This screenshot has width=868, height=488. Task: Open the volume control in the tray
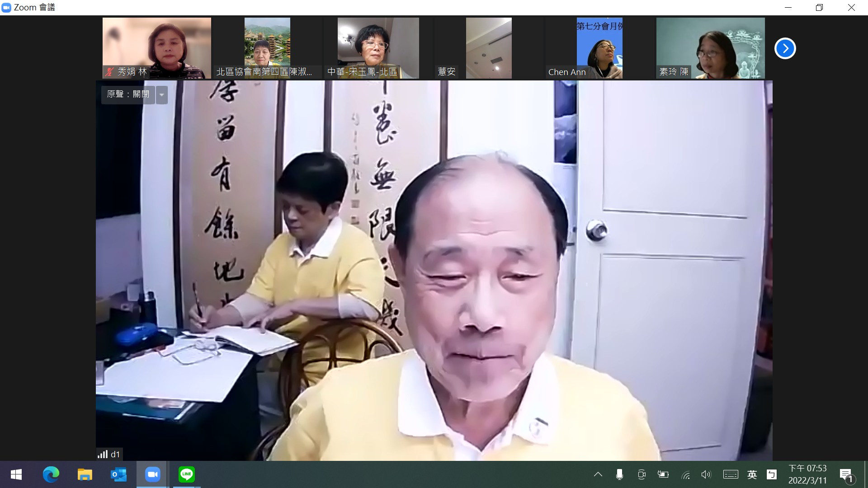click(x=706, y=474)
